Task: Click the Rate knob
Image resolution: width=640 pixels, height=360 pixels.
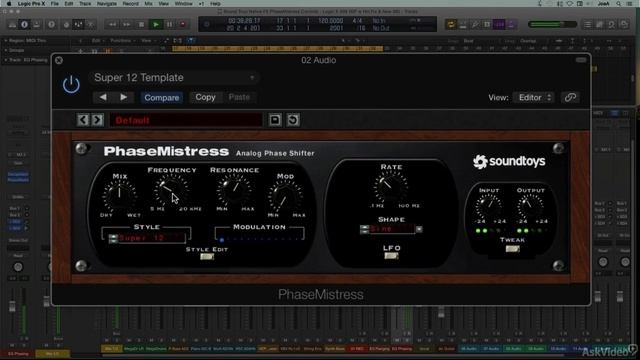Action: tap(391, 186)
